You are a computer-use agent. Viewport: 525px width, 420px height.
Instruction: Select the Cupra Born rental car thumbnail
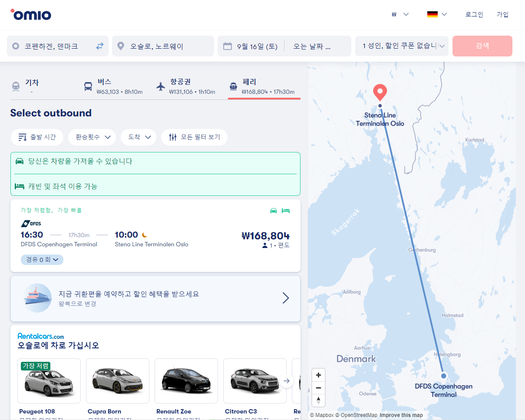[x=118, y=381]
